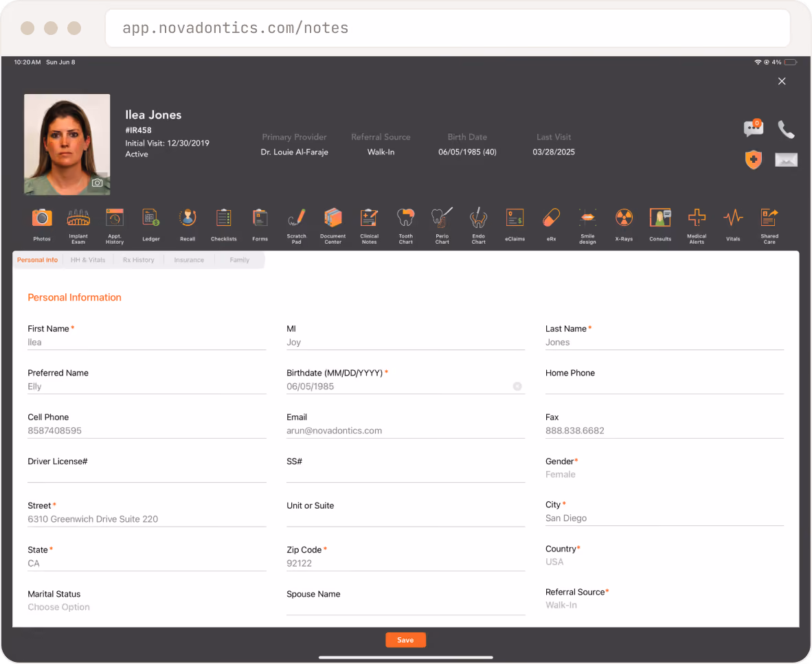Open Shared Care

click(769, 218)
